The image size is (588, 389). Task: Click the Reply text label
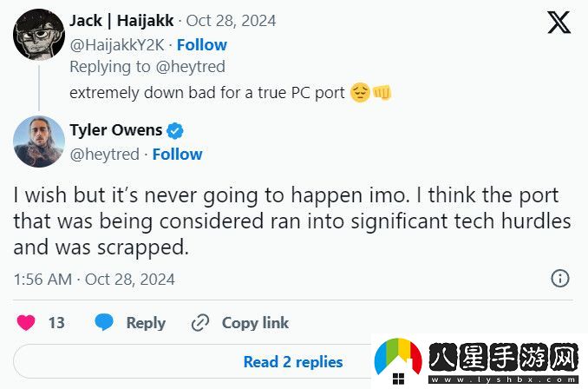click(146, 322)
